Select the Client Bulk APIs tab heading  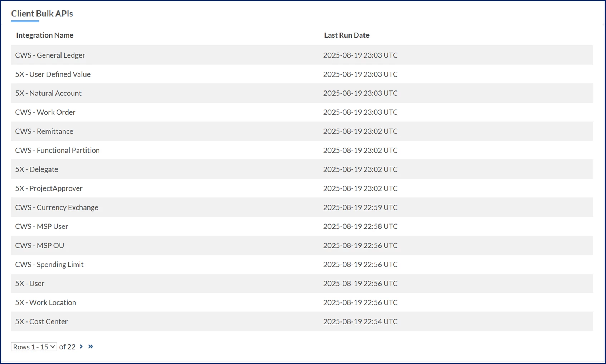coord(42,14)
